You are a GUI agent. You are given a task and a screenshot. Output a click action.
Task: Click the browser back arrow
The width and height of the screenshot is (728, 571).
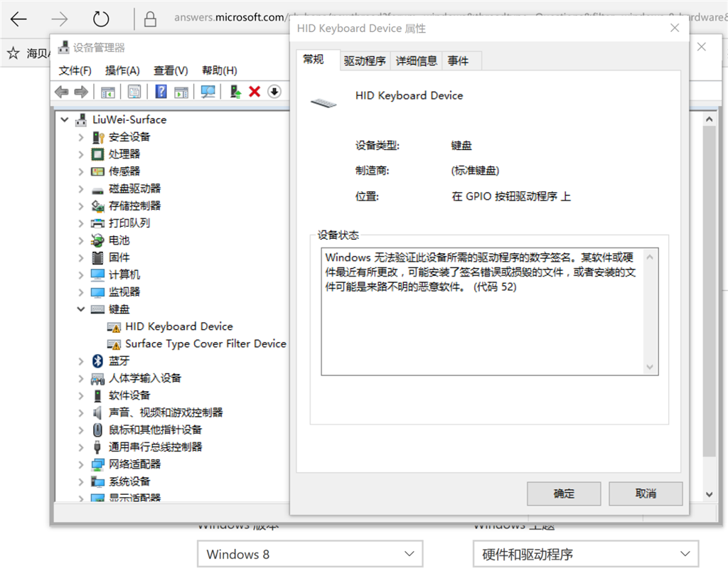point(18,19)
